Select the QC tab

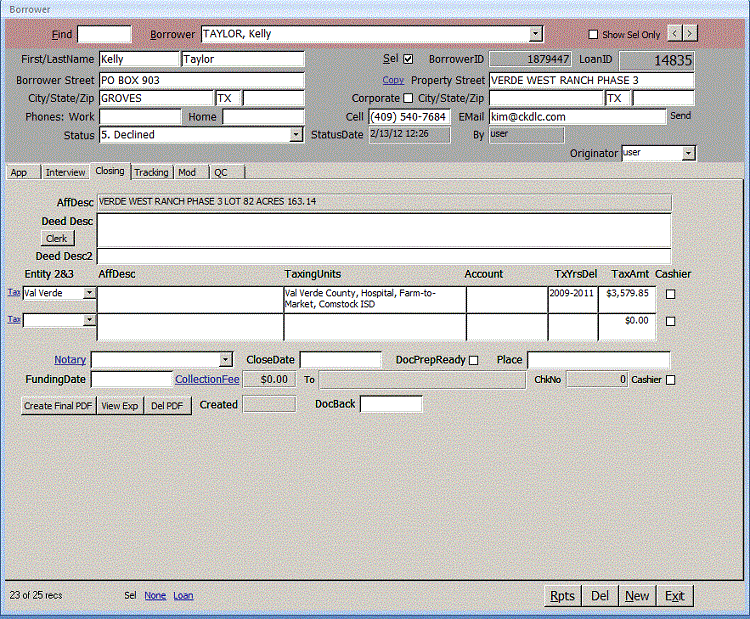pos(221,172)
